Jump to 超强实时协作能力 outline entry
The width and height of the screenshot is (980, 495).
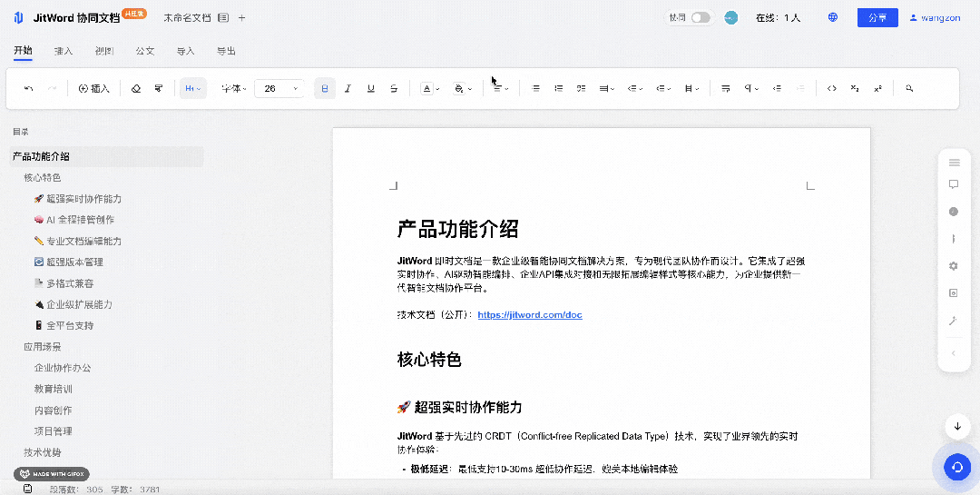point(78,199)
